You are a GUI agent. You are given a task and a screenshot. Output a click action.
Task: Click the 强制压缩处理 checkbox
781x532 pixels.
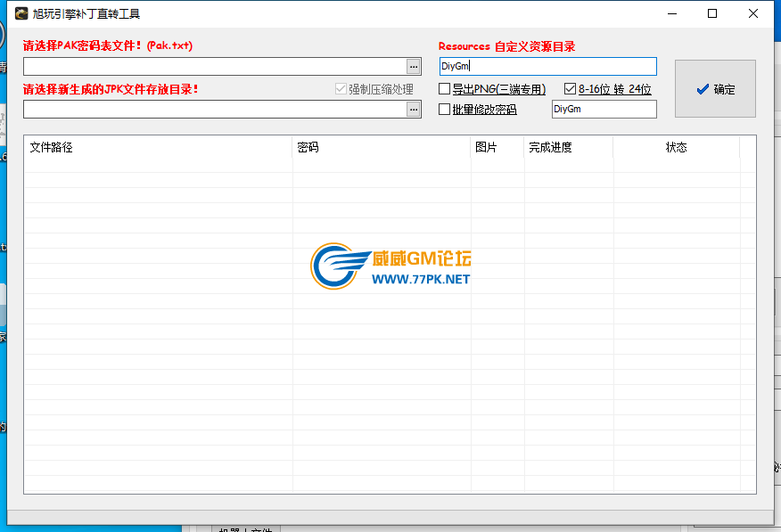click(x=341, y=89)
